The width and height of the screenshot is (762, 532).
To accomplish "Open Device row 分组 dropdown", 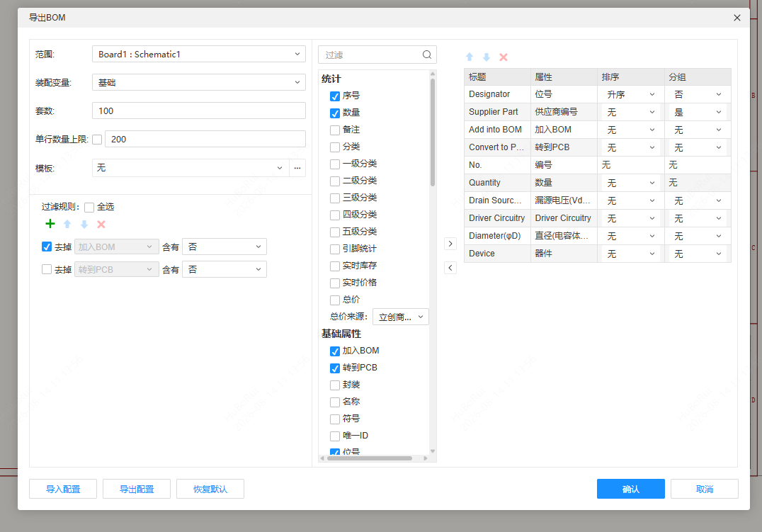I will coord(698,254).
